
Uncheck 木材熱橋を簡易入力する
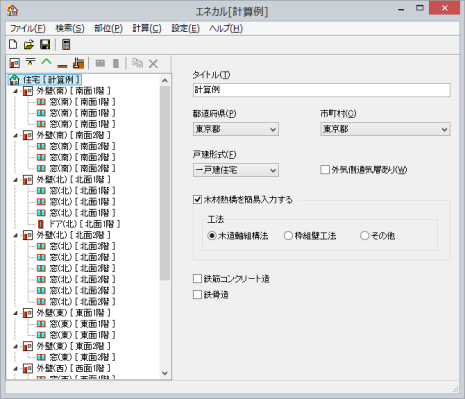[197, 200]
